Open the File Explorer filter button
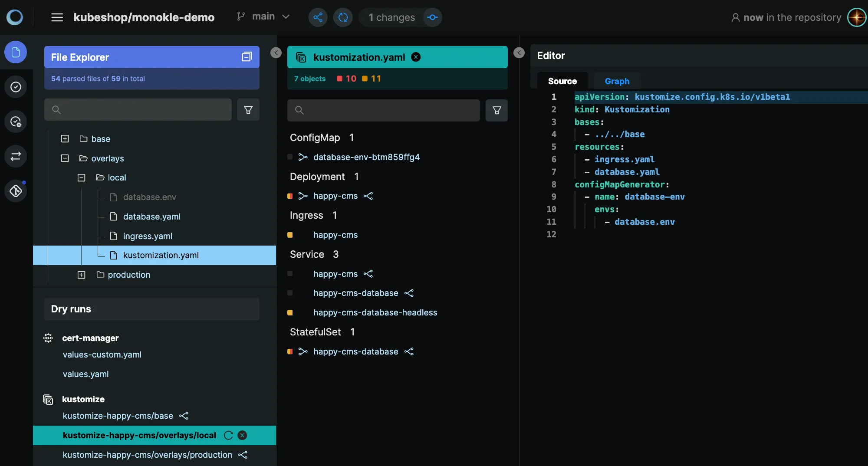The width and height of the screenshot is (868, 466). tap(248, 110)
